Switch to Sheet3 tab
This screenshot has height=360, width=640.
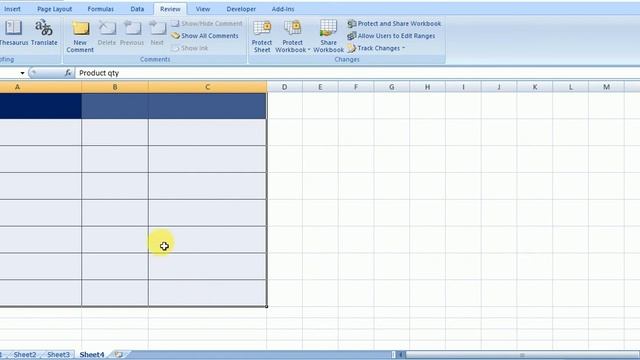coord(58,355)
